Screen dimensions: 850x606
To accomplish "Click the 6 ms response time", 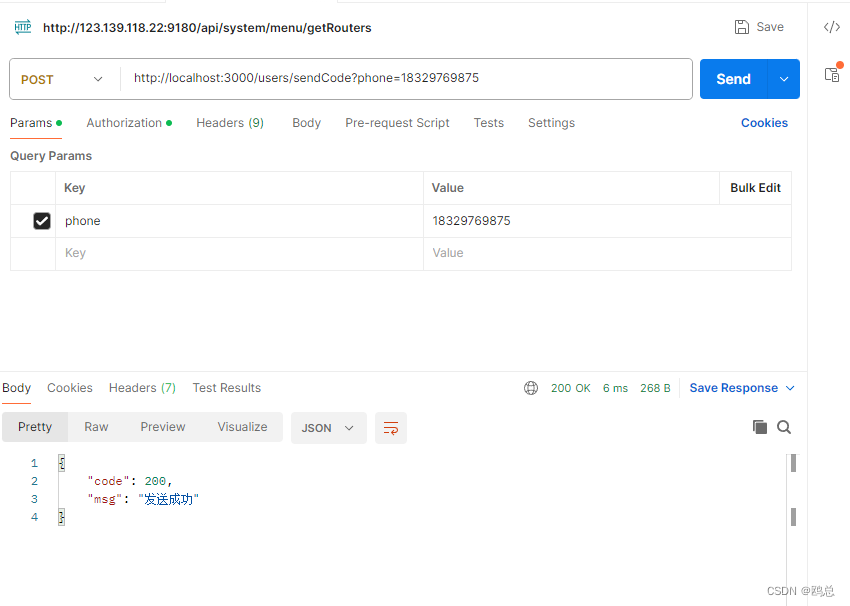I will (615, 388).
